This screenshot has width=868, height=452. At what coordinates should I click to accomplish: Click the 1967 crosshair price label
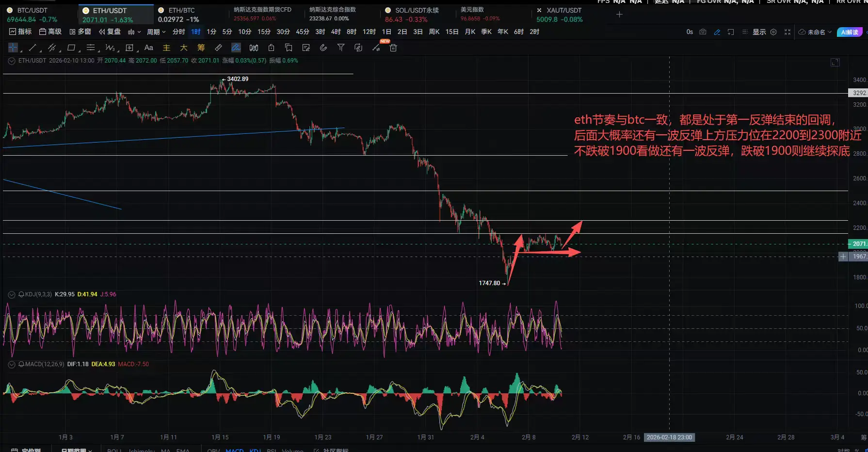858,257
